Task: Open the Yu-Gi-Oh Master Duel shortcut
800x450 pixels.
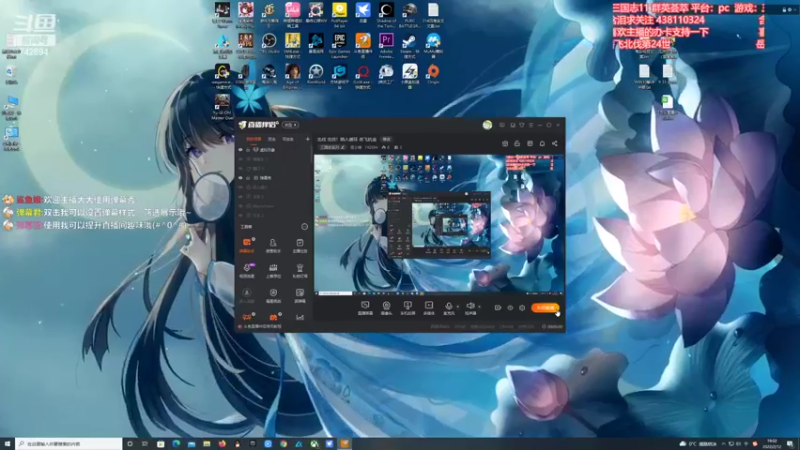Action: [222, 107]
